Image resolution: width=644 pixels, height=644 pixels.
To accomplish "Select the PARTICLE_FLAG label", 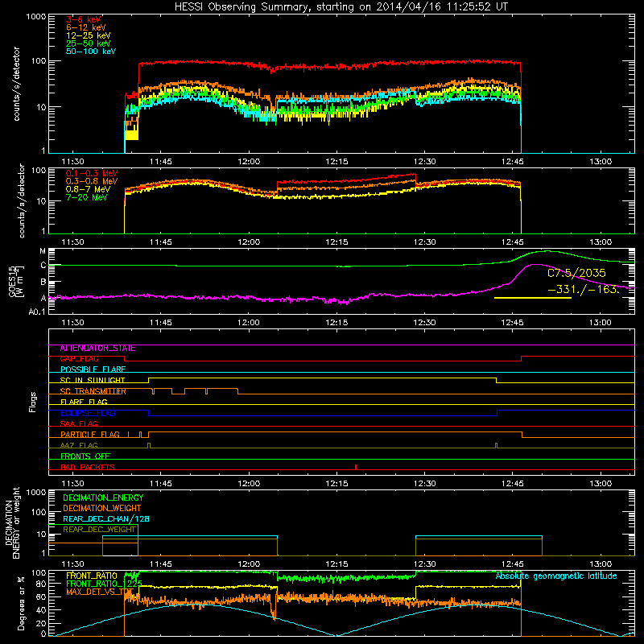I will (x=90, y=435).
